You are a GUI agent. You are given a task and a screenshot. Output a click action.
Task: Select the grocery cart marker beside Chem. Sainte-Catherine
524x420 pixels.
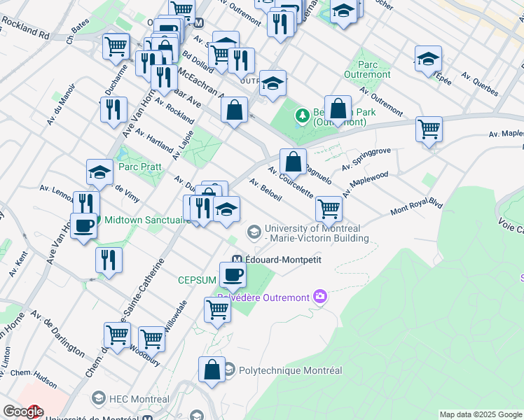click(x=117, y=335)
